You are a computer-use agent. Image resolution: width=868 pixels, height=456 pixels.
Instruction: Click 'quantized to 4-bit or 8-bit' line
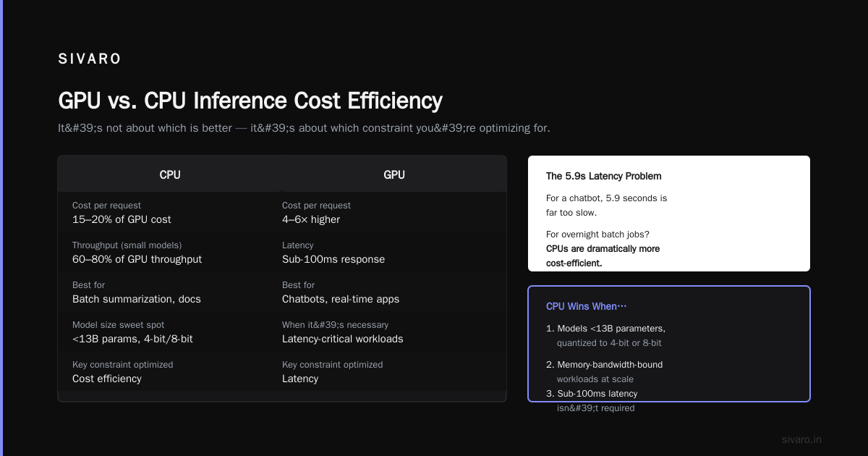[609, 343]
